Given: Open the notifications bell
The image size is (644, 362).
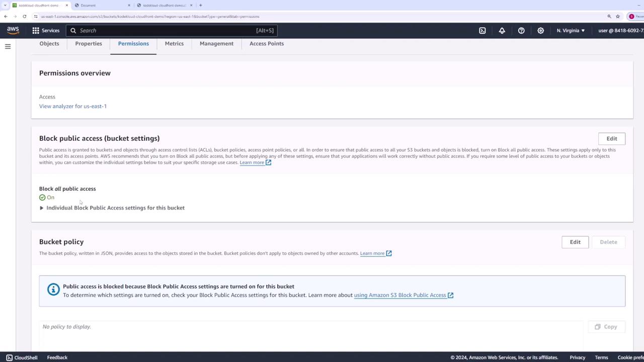Looking at the screenshot, I should click(x=502, y=31).
